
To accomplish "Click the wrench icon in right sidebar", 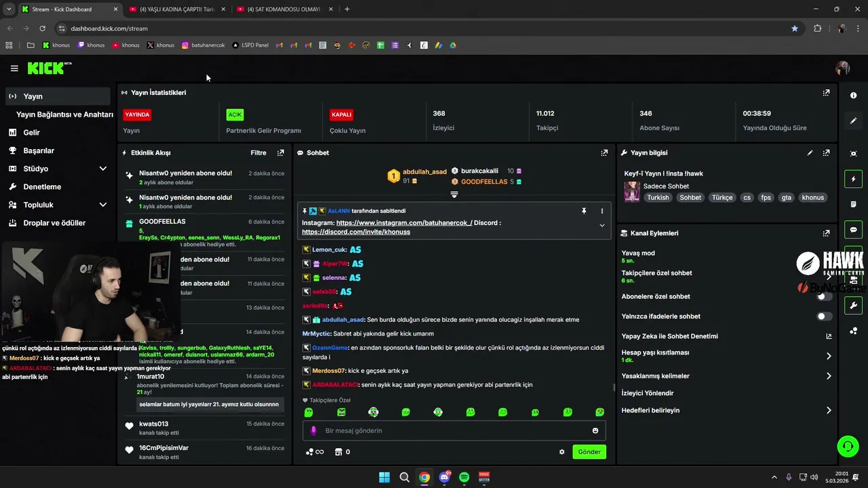I will (x=853, y=306).
